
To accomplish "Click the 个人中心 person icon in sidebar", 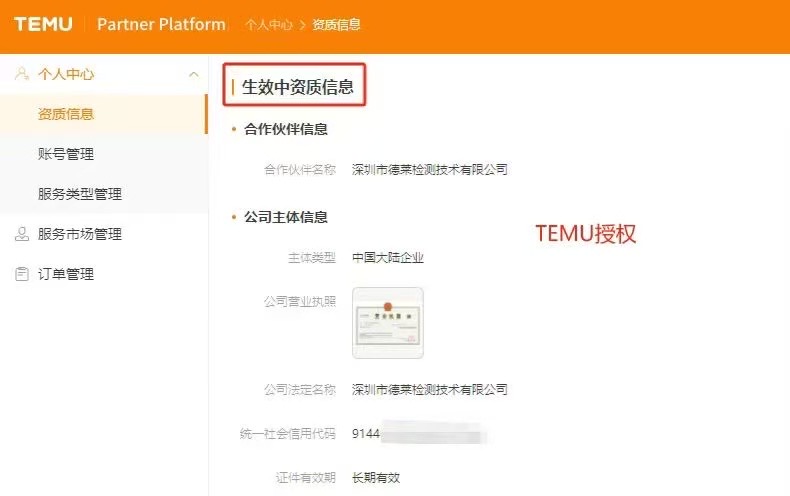I will click(x=22, y=74).
